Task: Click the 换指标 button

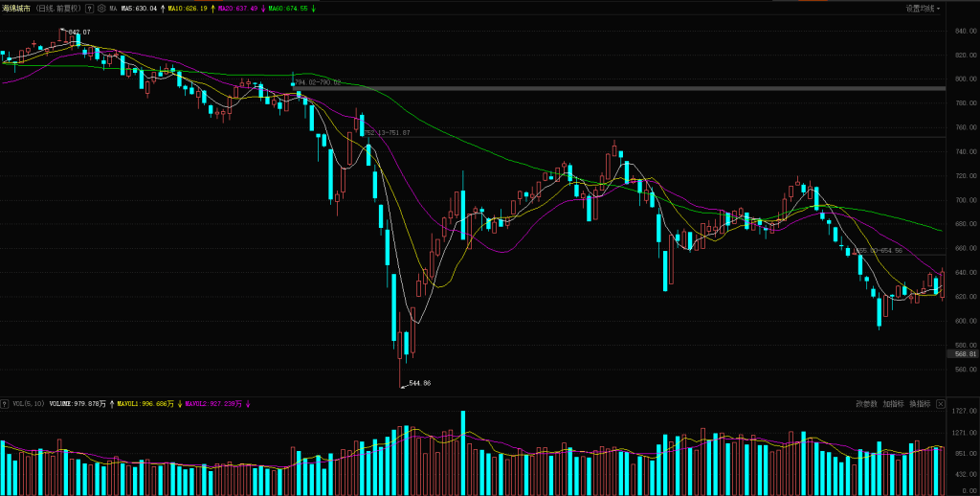Action: coord(920,404)
